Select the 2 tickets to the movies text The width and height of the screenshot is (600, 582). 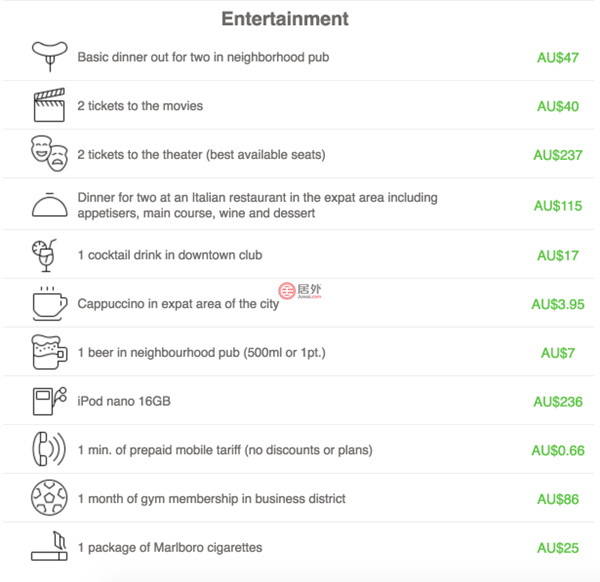pyautogui.click(x=140, y=106)
